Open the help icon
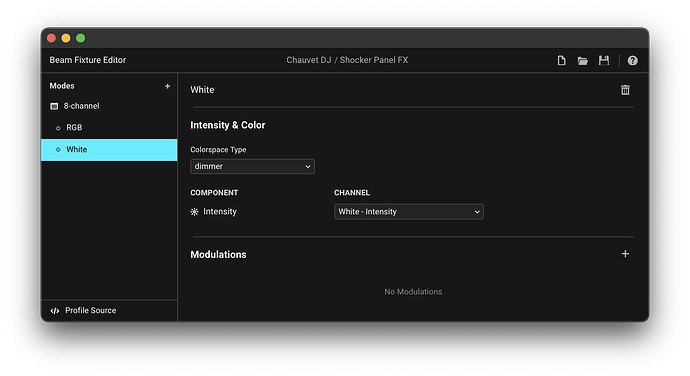 632,61
